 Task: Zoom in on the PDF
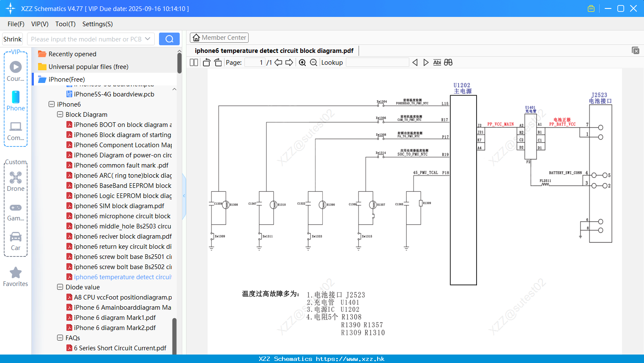point(302,63)
